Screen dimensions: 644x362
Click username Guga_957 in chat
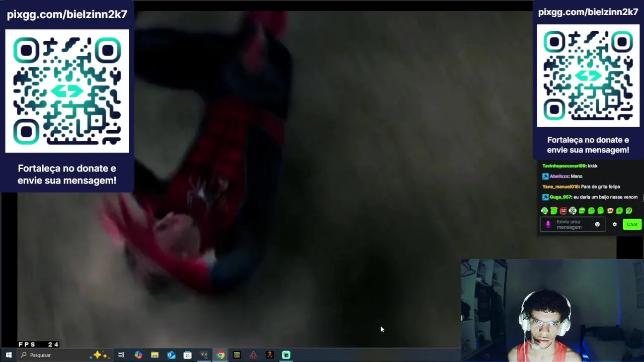[560, 197]
